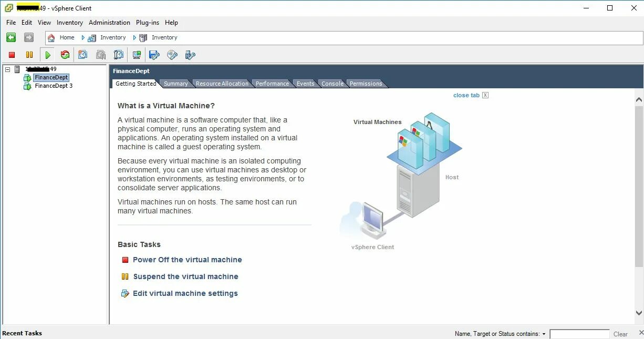Switch to the Summary tab
644x339 pixels.
click(175, 84)
